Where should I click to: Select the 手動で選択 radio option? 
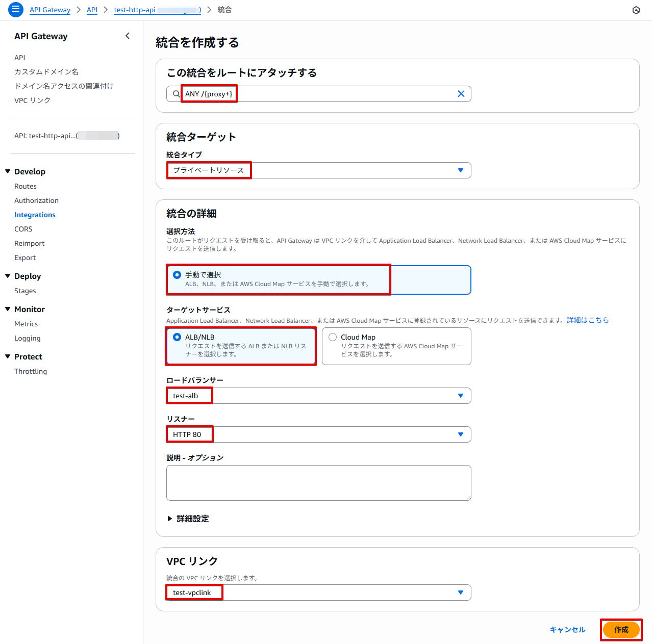[177, 275]
